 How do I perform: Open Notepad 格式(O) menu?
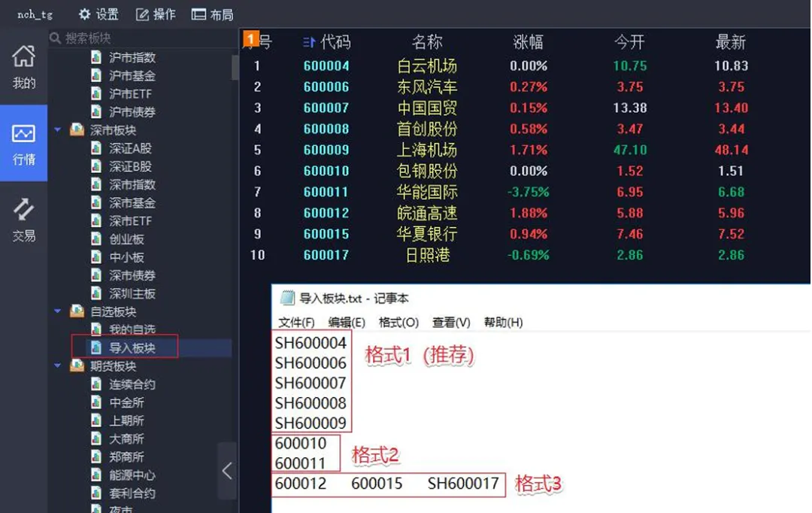coord(398,322)
